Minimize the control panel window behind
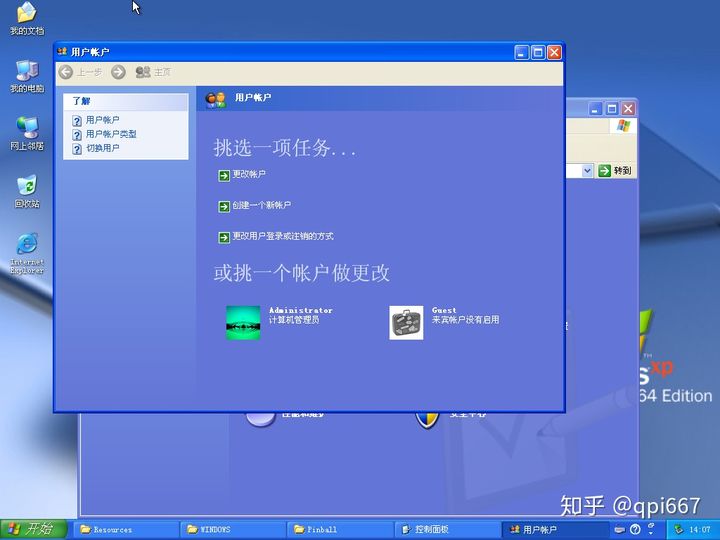 click(596, 109)
